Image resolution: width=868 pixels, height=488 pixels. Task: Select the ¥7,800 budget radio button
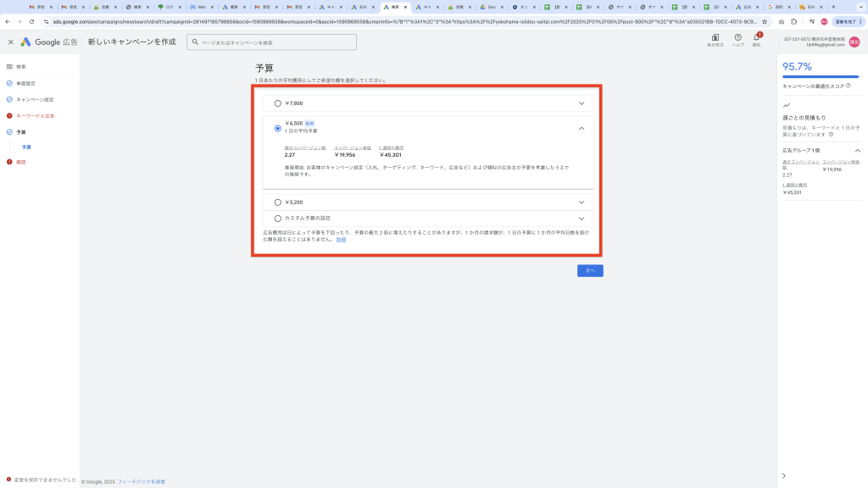point(278,103)
